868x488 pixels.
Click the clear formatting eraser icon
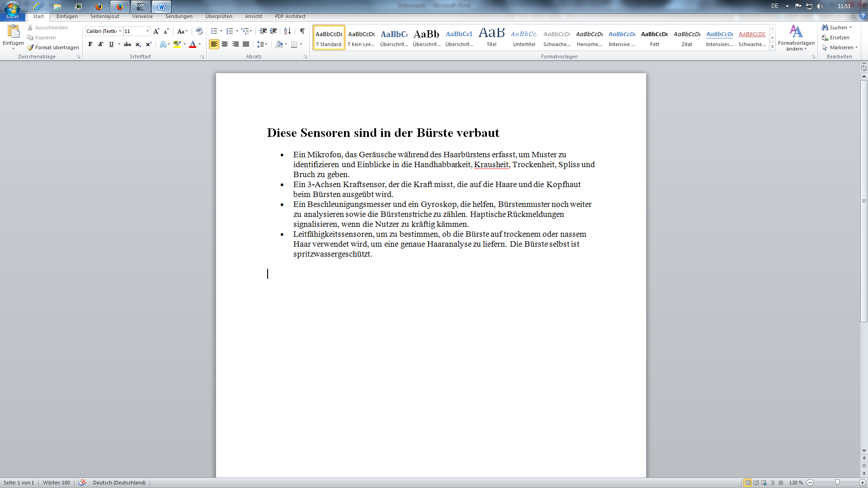pyautogui.click(x=199, y=31)
